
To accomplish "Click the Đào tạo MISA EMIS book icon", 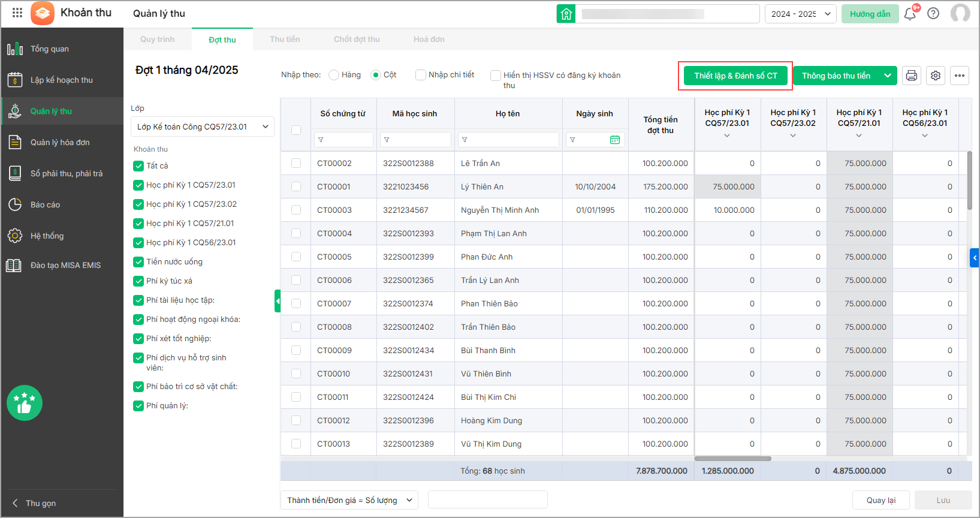I will 14,265.
